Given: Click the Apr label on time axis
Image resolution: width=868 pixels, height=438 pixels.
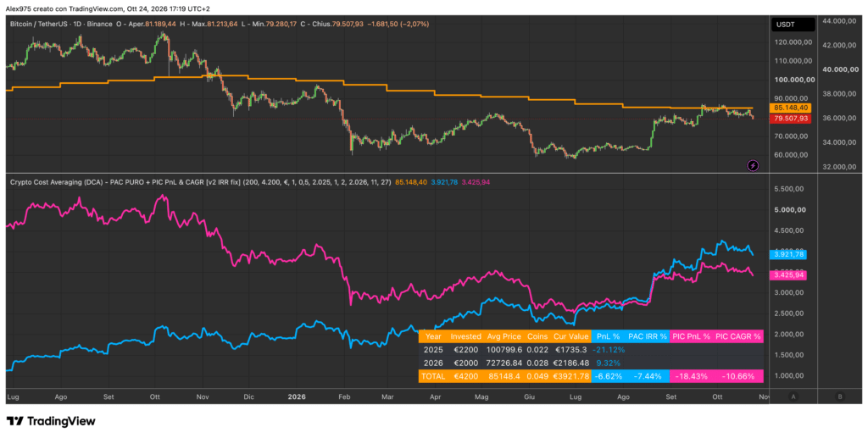Looking at the screenshot, I should pos(436,396).
